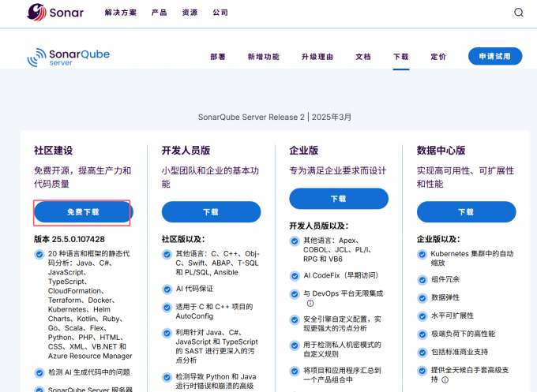
Task: Click 下载 under 企业版
Action: (x=339, y=199)
